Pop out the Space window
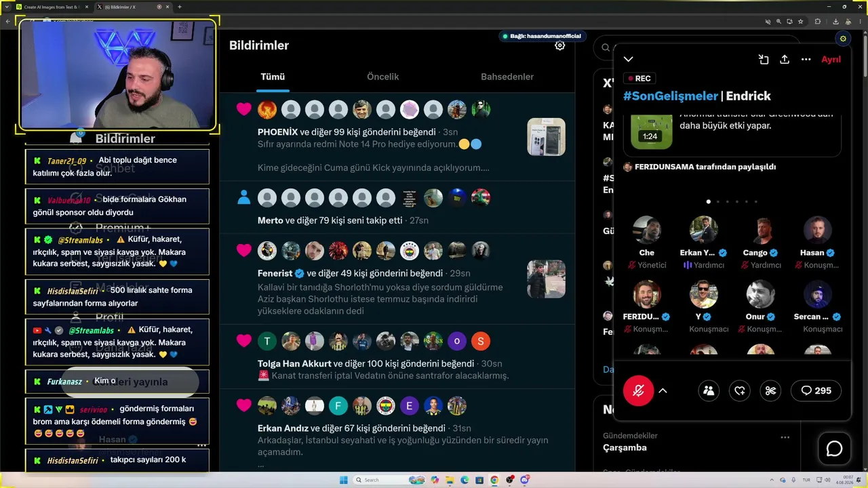Screen dimensions: 868x488 (x=764, y=60)
